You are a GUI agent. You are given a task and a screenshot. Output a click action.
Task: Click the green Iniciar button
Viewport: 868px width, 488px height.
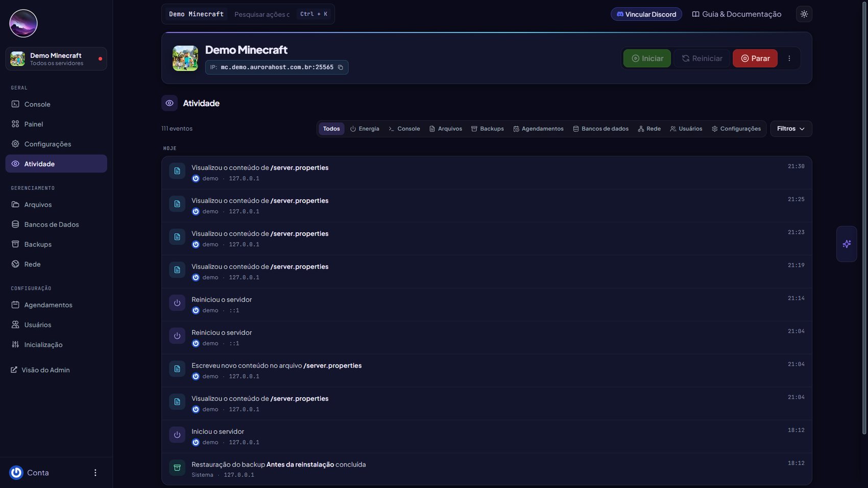(x=647, y=58)
